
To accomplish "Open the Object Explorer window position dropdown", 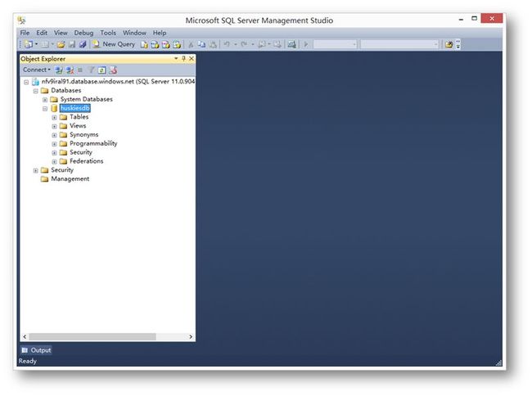I will click(176, 59).
